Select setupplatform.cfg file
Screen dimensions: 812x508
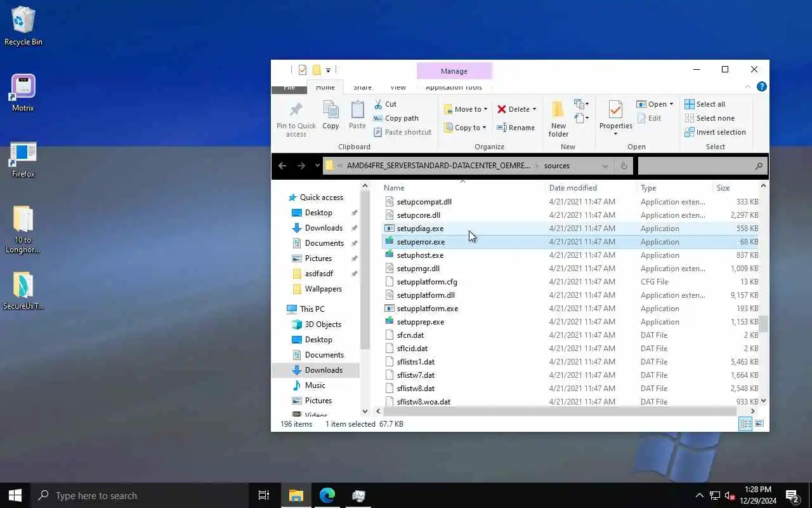pos(427,282)
